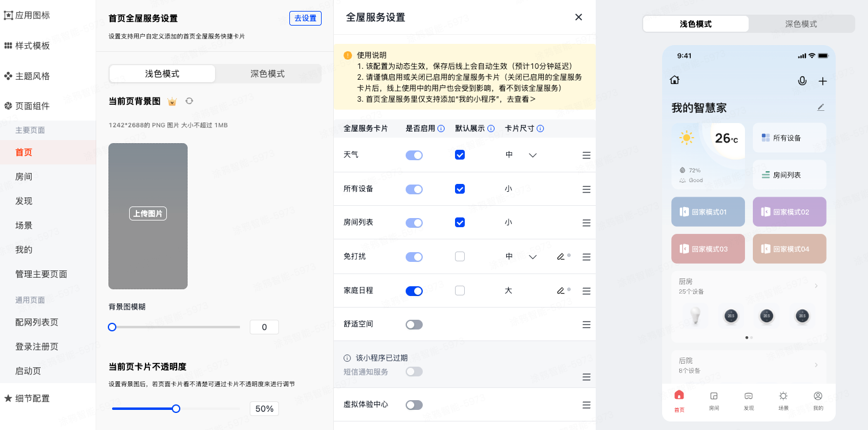Open card size dropdown for 免打扰

[532, 257]
